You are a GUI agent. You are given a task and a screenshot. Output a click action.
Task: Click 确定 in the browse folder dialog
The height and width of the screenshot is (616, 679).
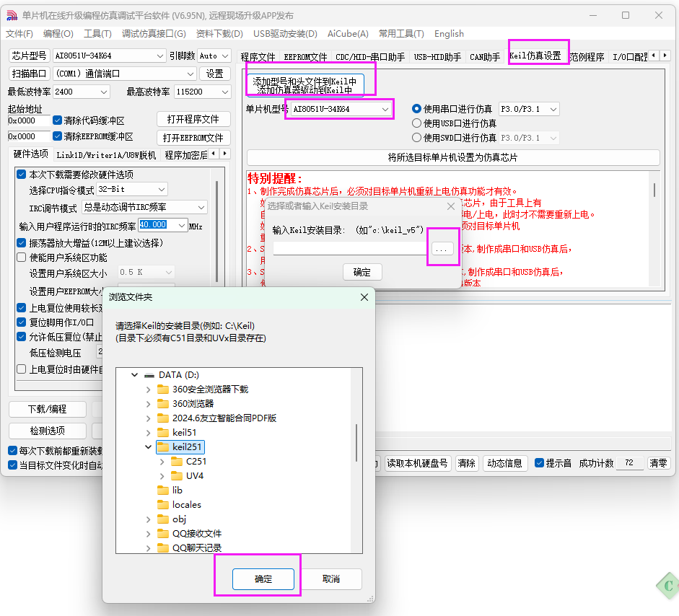point(263,579)
